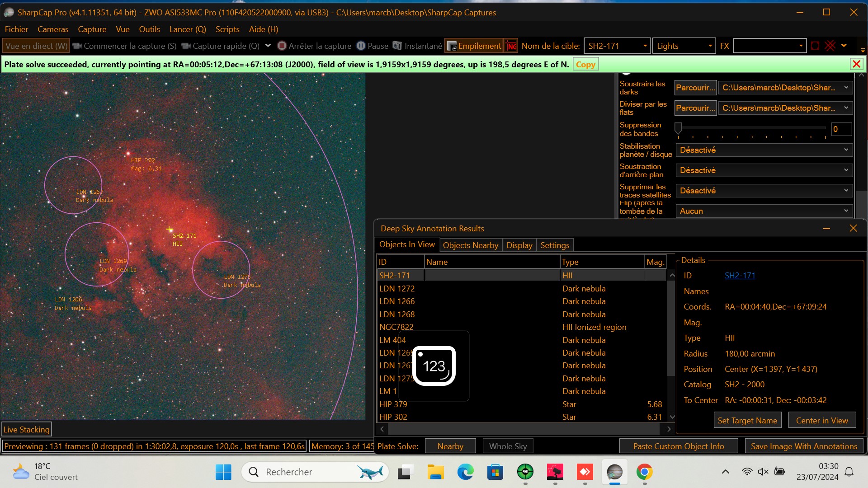Open Google Chrome from the taskbar
This screenshot has height=488, width=868.
tap(644, 472)
